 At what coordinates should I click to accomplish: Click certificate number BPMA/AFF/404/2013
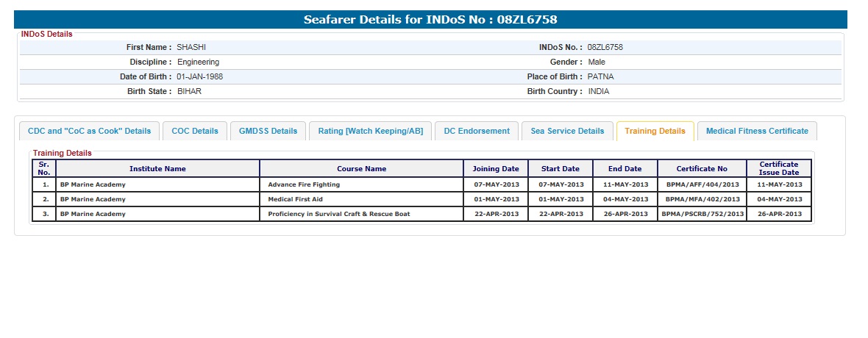pyautogui.click(x=702, y=184)
